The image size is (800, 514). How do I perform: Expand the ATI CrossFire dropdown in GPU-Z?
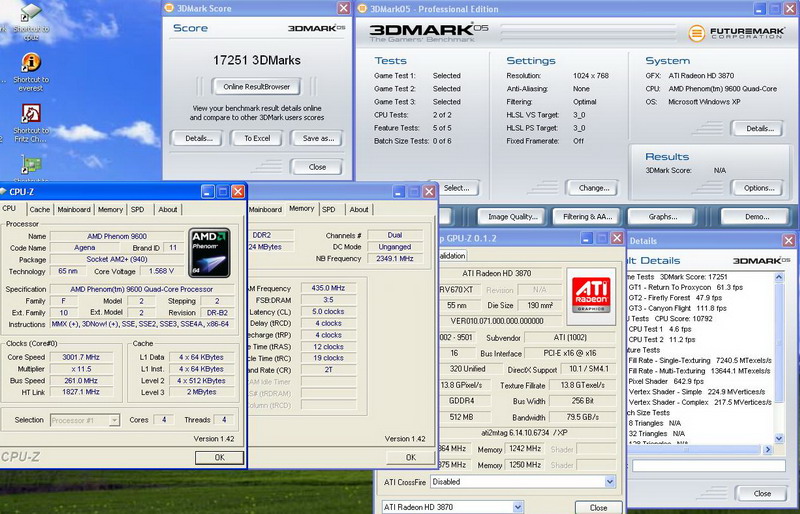point(610,481)
